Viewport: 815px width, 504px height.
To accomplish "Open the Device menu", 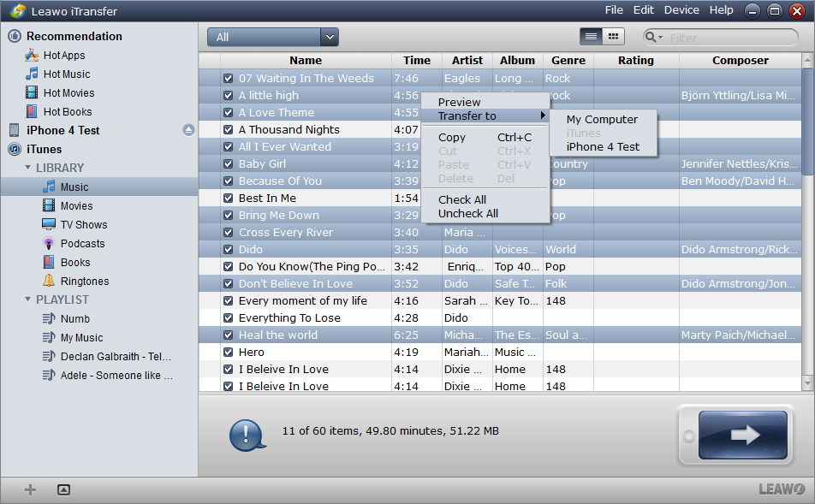I will point(681,10).
